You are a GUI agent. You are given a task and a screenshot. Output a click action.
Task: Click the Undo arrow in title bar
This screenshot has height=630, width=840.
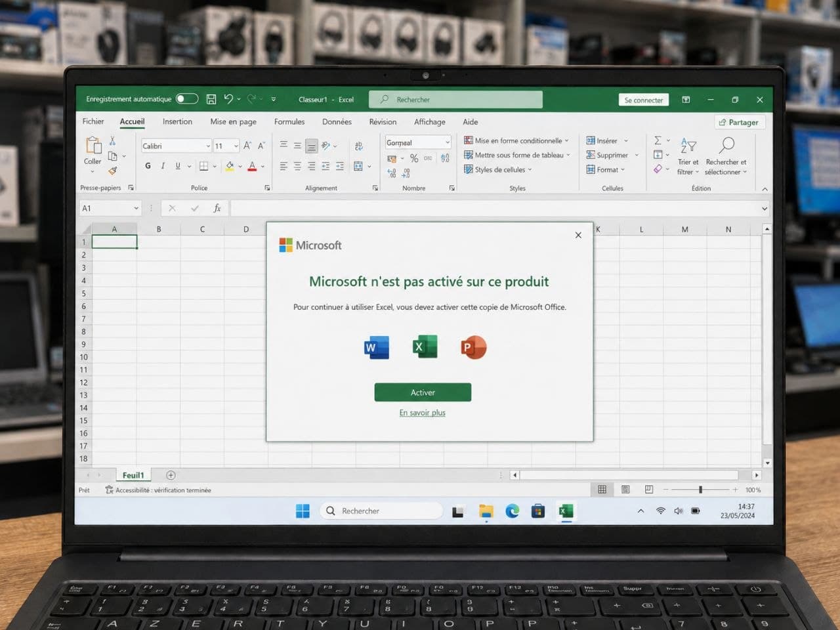pos(228,98)
